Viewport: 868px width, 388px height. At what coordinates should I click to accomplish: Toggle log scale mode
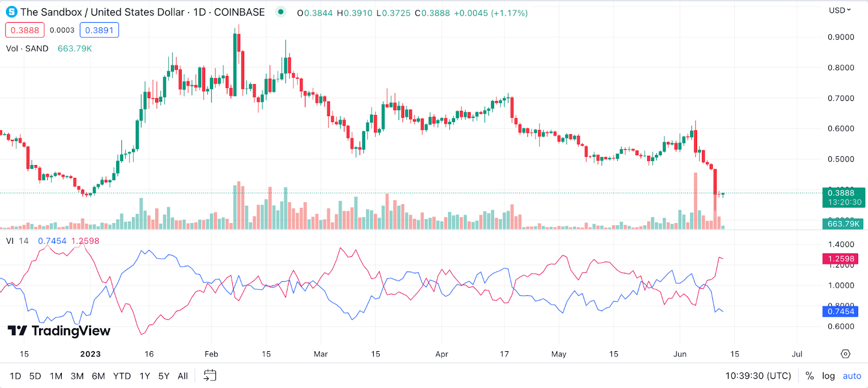tap(828, 376)
